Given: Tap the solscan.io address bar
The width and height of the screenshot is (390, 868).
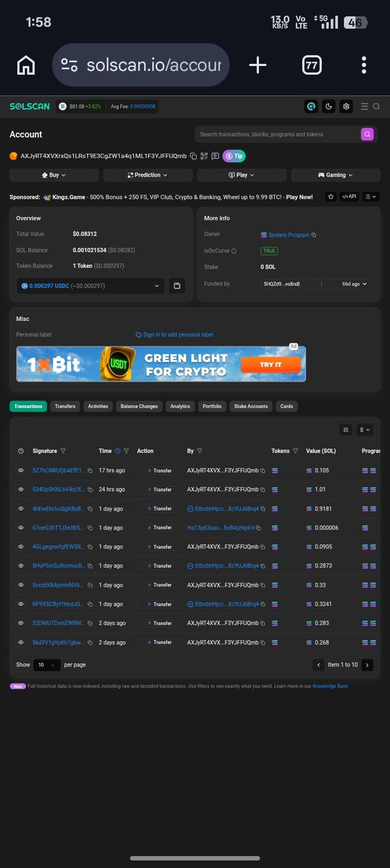Looking at the screenshot, I should tap(141, 65).
